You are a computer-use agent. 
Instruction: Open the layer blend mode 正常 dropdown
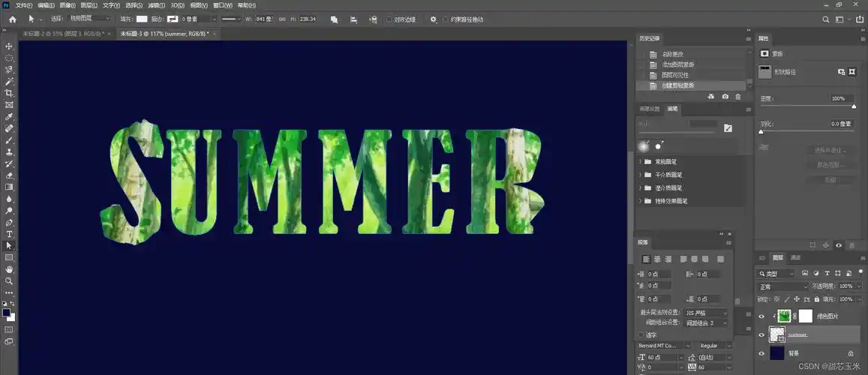[783, 286]
